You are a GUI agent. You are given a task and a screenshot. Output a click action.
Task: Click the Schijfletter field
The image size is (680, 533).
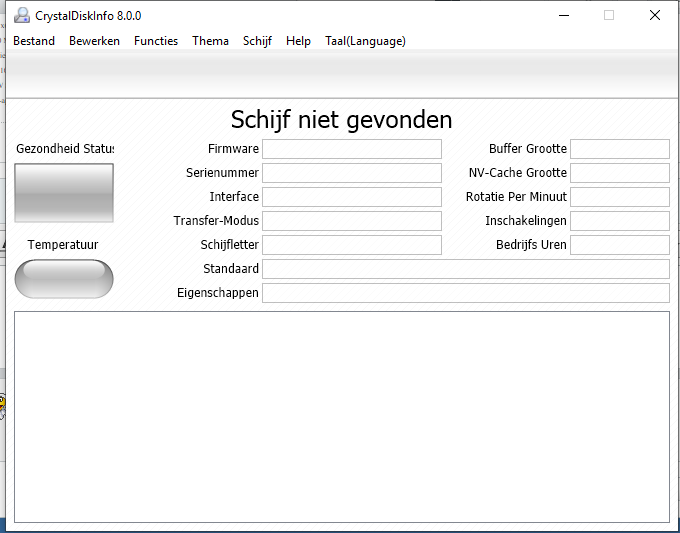351,245
